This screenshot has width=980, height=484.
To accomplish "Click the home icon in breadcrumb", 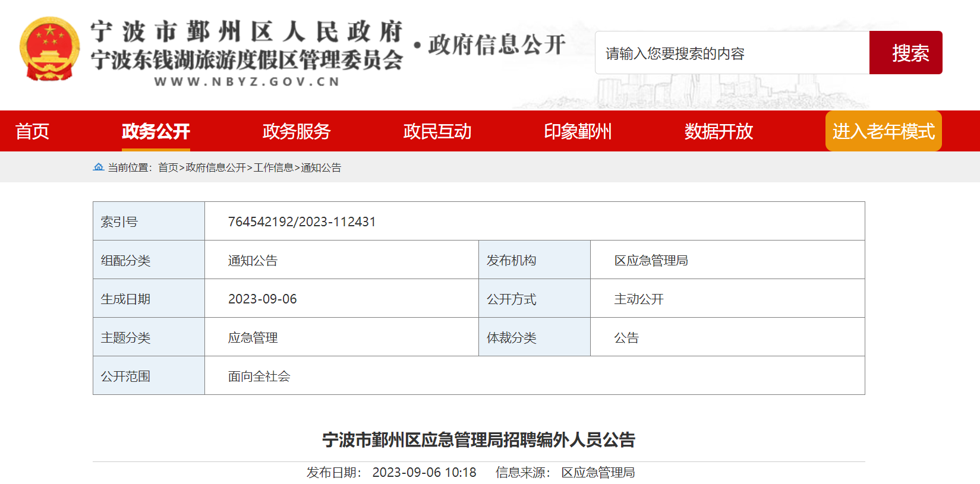I will point(99,167).
